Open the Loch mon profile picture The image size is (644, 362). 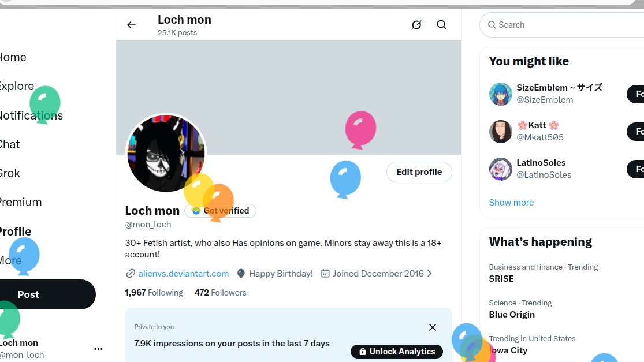tap(166, 154)
